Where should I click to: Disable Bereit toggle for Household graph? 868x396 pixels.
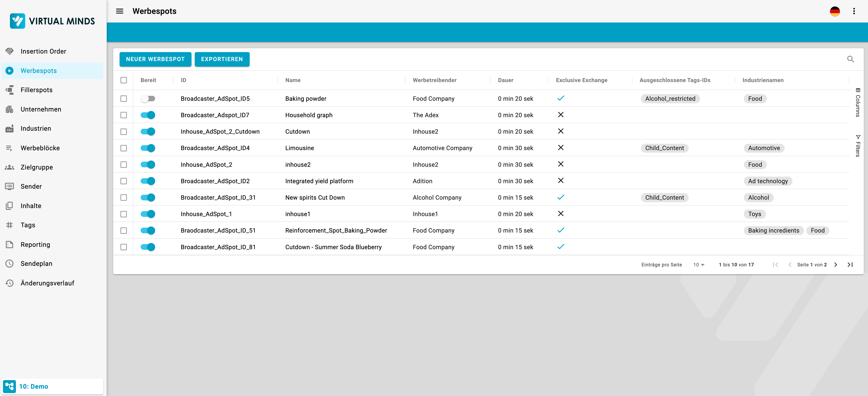pyautogui.click(x=148, y=115)
